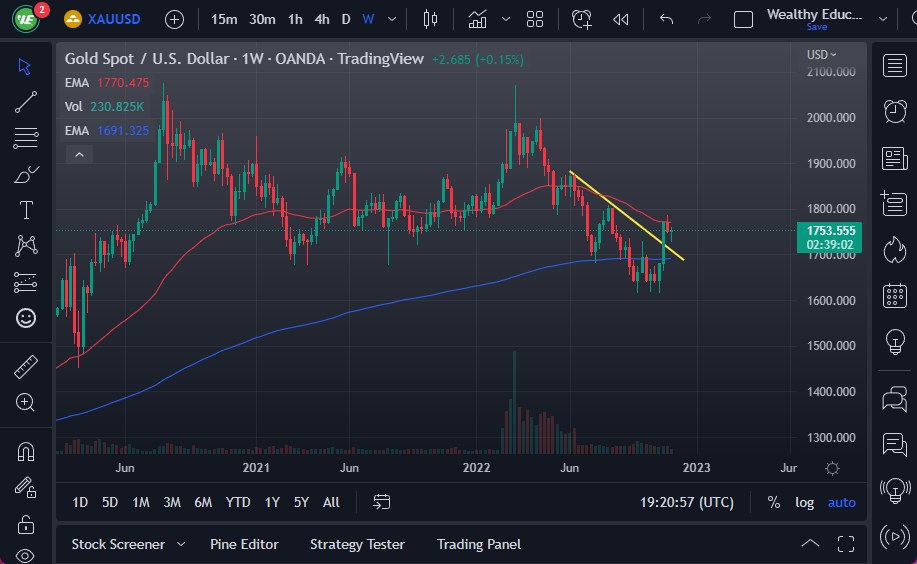Click the zoom in magnifier tool
This screenshot has width=917, height=564.
(25, 402)
